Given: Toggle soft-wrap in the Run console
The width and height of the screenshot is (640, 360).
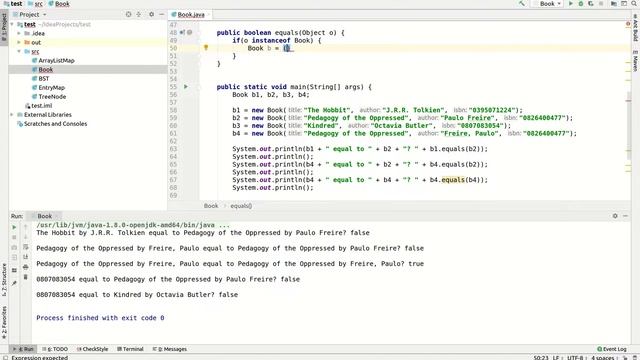Looking at the screenshot, I should pyautogui.click(x=26, y=247).
